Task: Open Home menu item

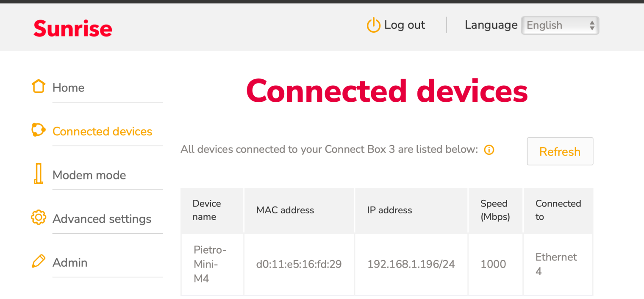Action: pyautogui.click(x=69, y=88)
